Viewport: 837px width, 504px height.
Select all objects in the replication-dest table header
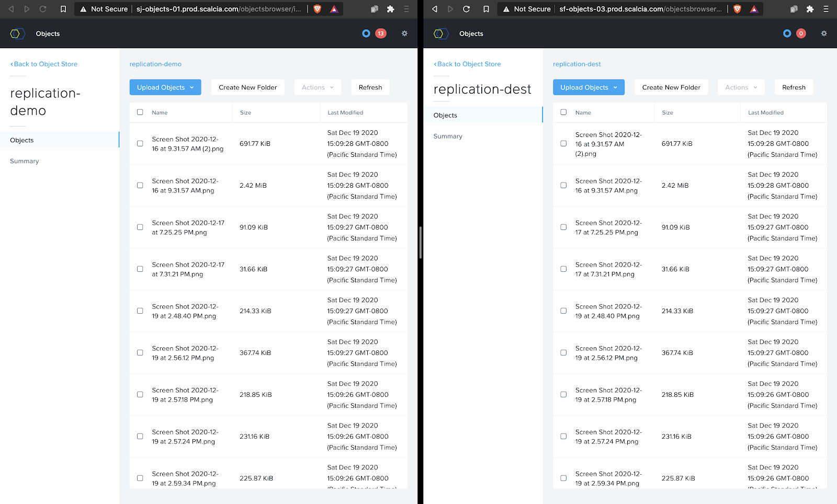[563, 112]
